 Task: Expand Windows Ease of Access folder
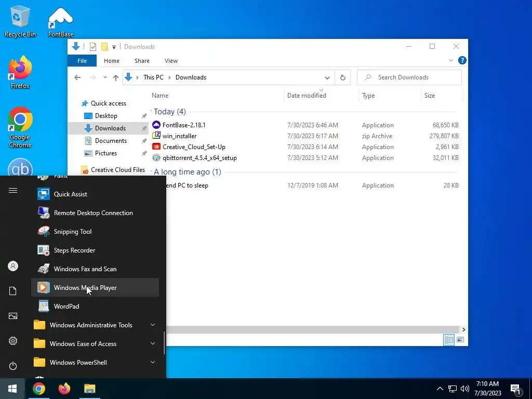[95, 343]
